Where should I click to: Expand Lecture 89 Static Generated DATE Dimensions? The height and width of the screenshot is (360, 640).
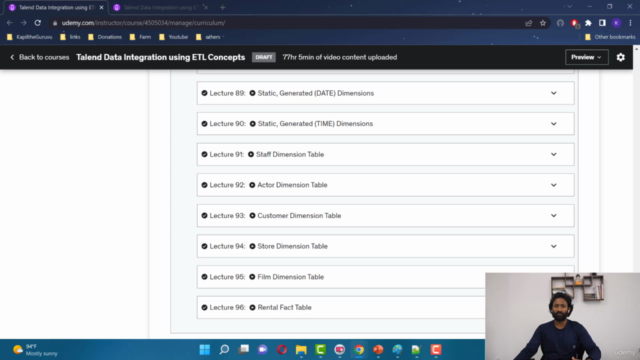click(553, 93)
